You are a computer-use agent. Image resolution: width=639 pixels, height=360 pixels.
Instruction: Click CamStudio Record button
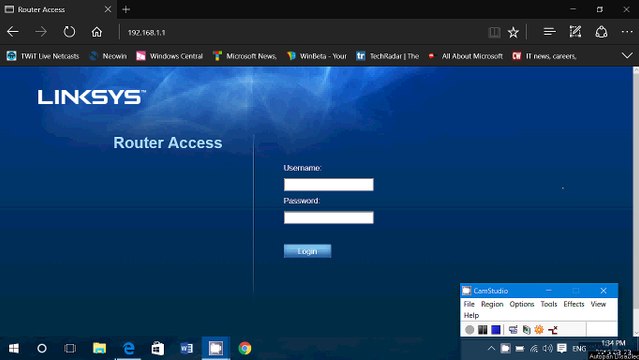click(x=469, y=329)
